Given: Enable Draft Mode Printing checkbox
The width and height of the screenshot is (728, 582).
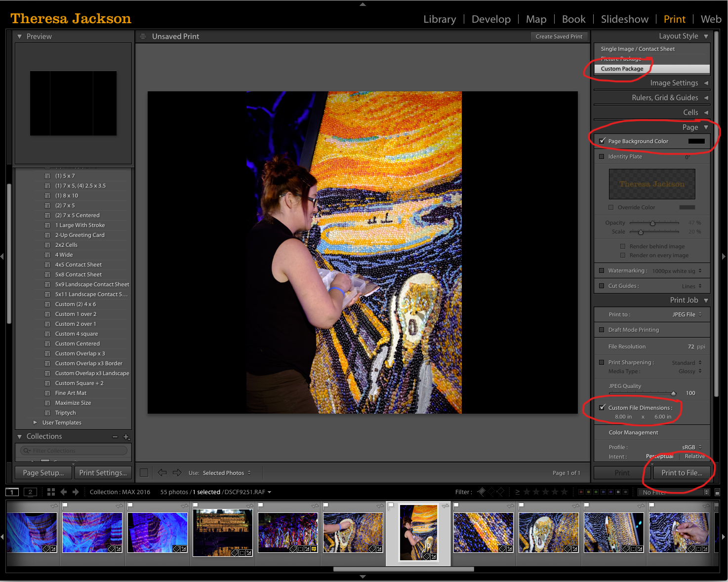Looking at the screenshot, I should click(602, 330).
